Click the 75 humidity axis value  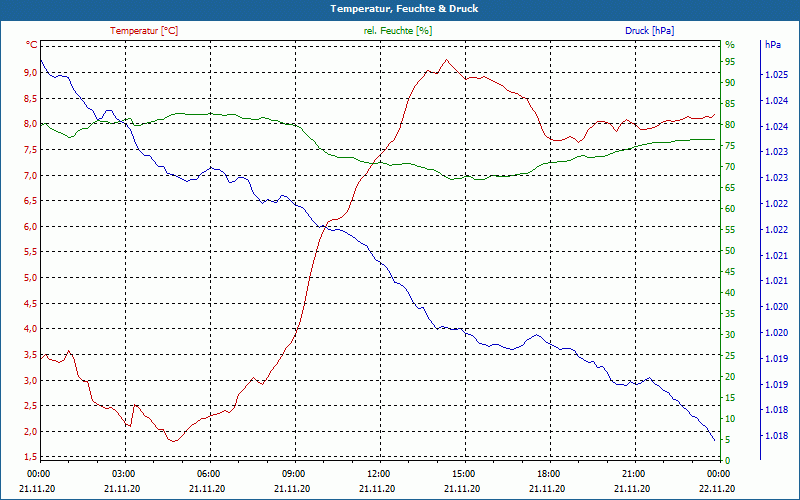[730, 145]
